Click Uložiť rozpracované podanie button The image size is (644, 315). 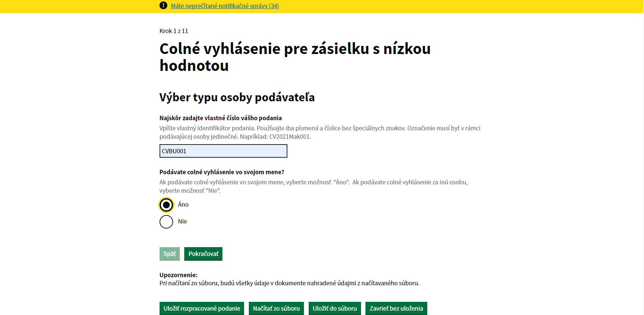[202, 308]
